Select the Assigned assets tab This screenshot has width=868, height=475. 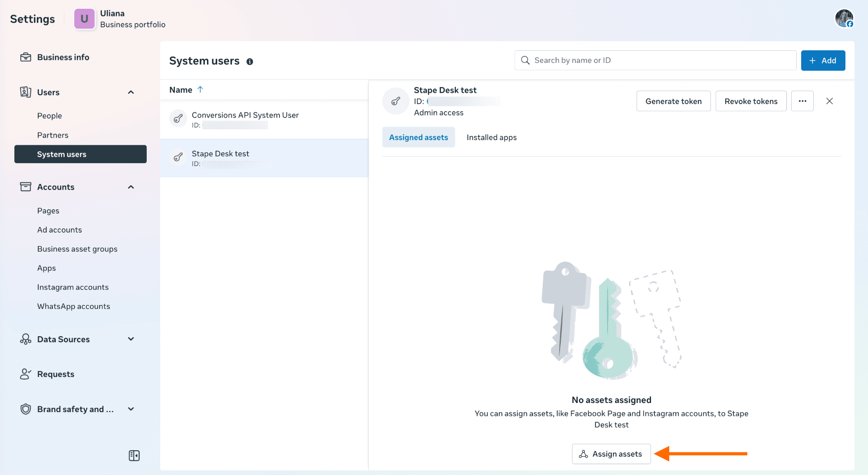(418, 137)
